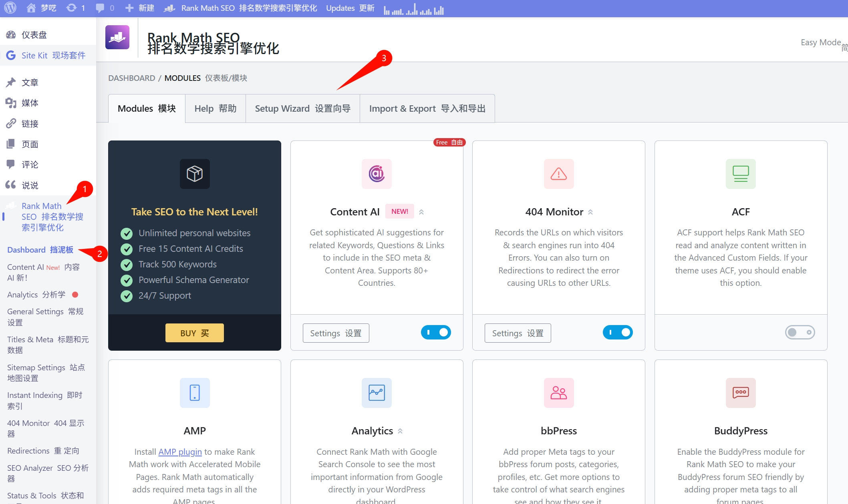
Task: Click the Analytics chart module icon
Action: point(377,393)
